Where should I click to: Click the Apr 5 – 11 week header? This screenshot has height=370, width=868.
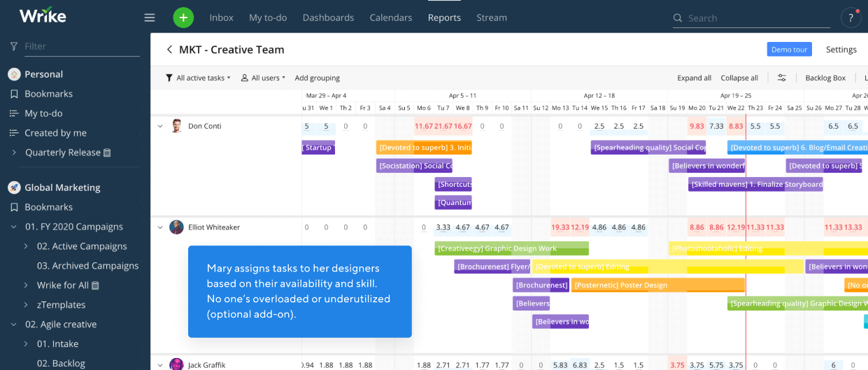[x=462, y=96]
